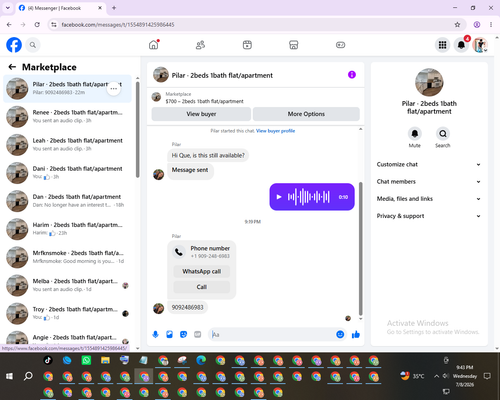Open the Gaming controller icon in top navigation
This screenshot has width=500, height=400.
pos(340,45)
